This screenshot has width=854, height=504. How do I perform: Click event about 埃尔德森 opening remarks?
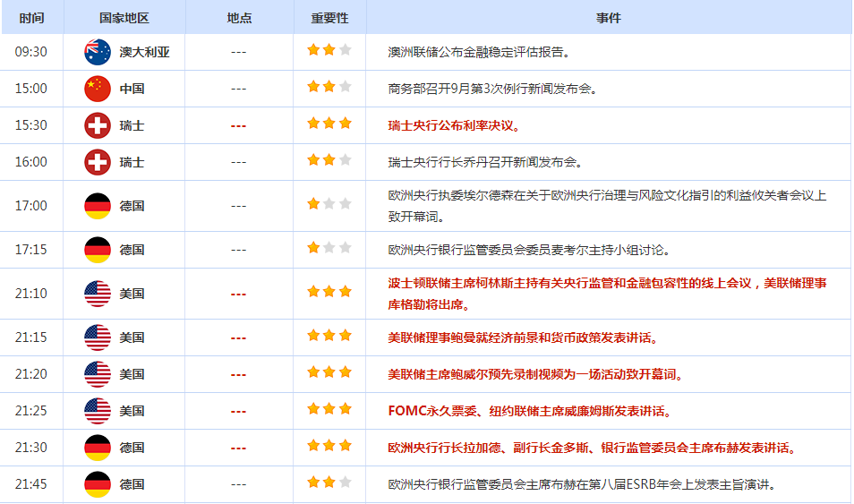click(607, 206)
